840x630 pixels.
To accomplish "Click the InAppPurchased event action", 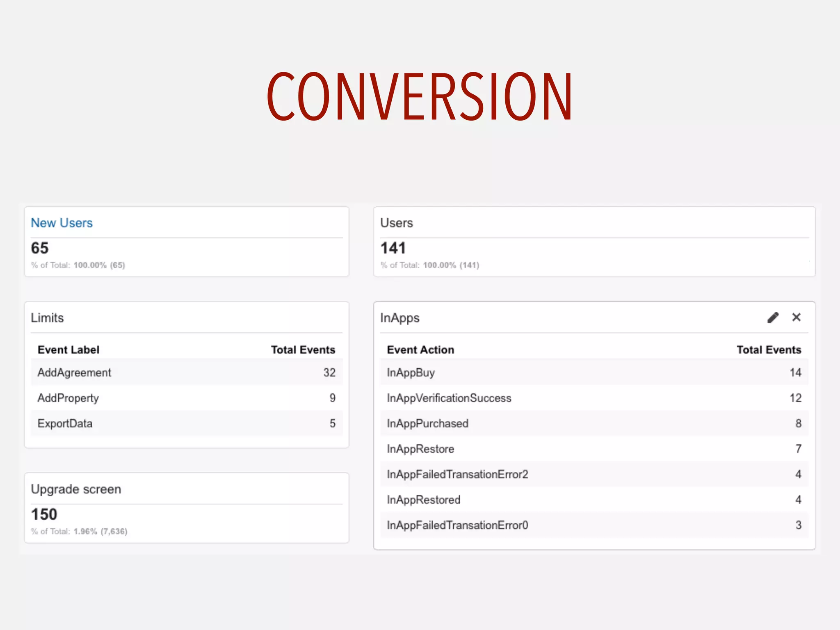I will [x=427, y=423].
